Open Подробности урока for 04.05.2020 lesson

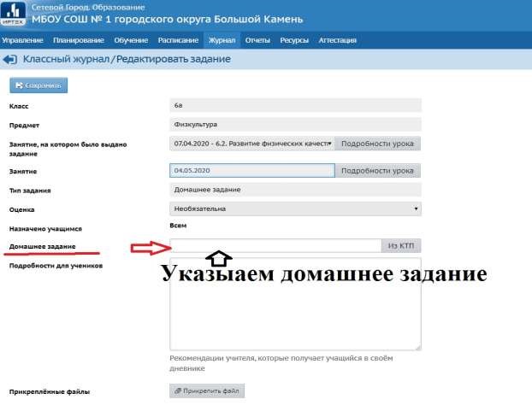click(x=378, y=171)
